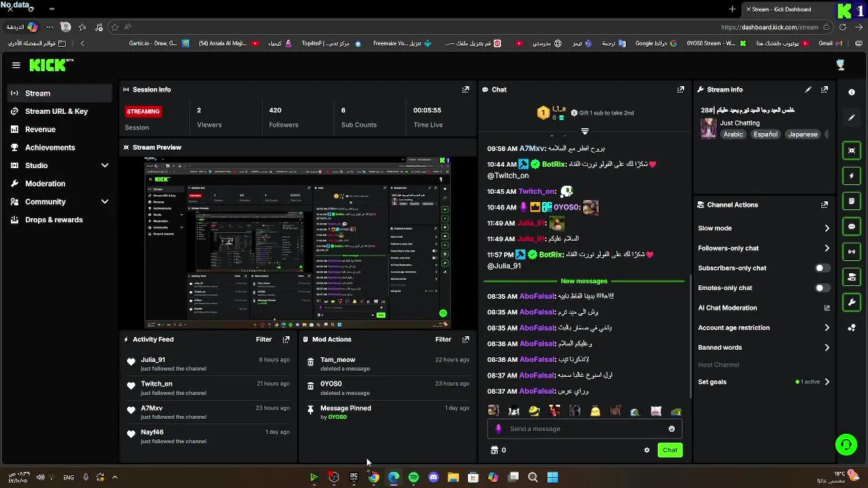Viewport: 868px width, 488px height.
Task: Open chat settings gear icon
Action: pyautogui.click(x=646, y=450)
